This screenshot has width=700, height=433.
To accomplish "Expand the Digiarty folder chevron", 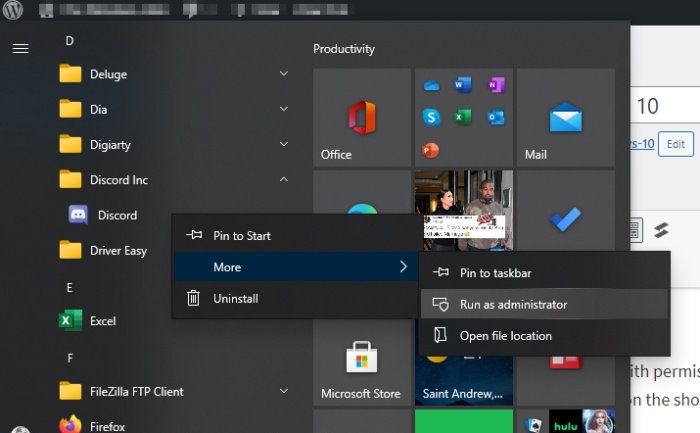I will point(284,144).
